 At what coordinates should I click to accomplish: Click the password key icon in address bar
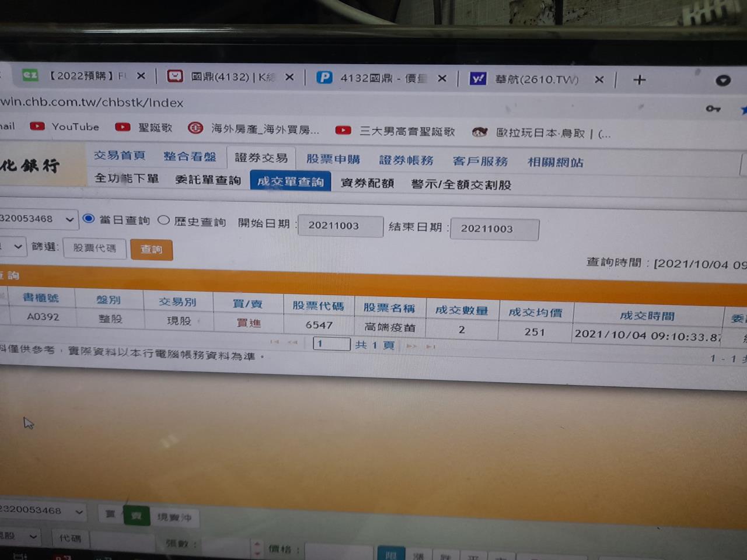pyautogui.click(x=713, y=108)
